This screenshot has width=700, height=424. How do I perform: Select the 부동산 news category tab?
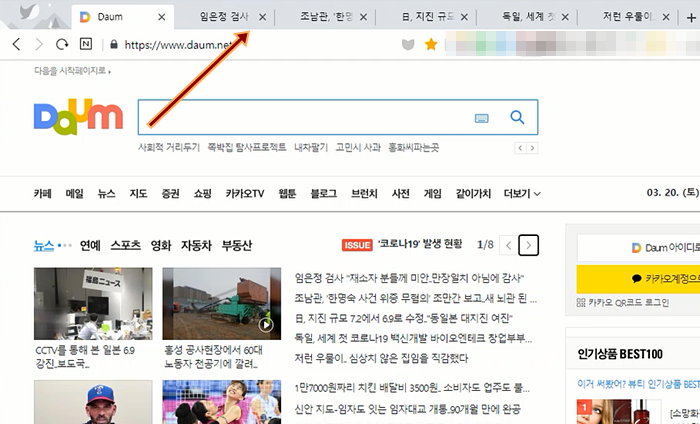tap(237, 245)
